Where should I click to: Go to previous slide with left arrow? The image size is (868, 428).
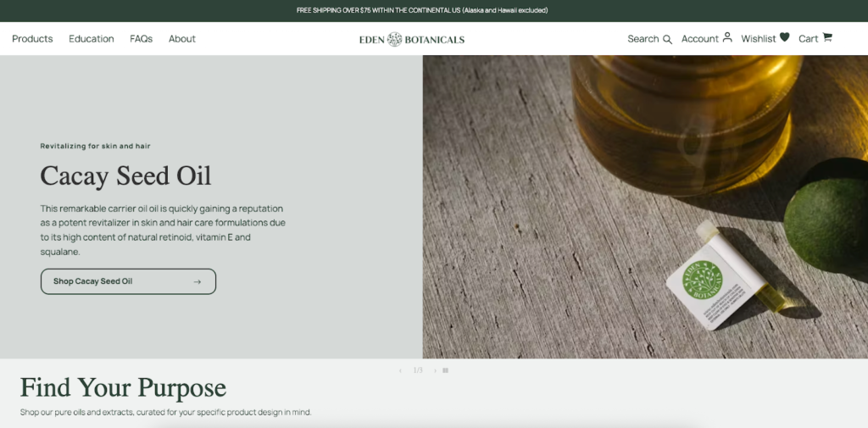[x=400, y=370]
